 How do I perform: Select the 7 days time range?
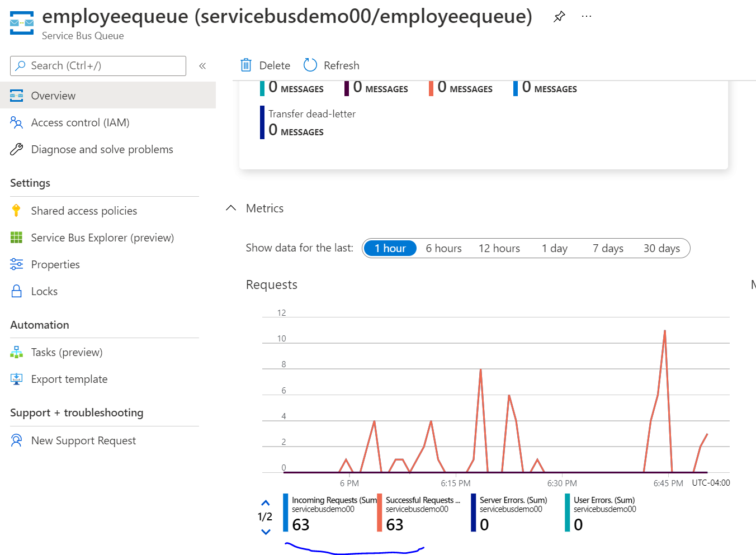[608, 248]
